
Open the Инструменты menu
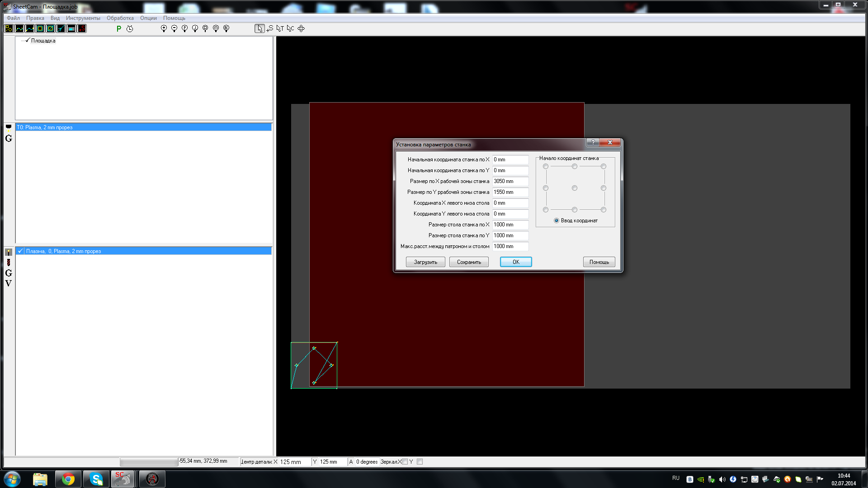83,18
